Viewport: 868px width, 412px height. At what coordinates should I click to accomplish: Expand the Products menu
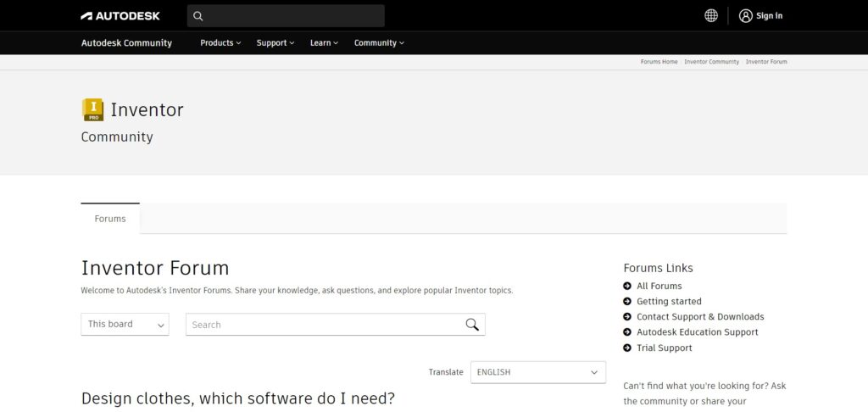(220, 42)
